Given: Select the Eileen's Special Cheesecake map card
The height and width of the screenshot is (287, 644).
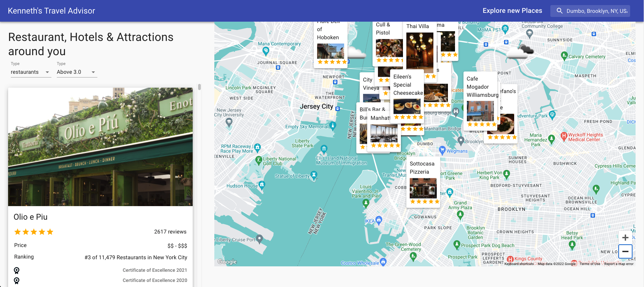Looking at the screenshot, I should [x=407, y=96].
